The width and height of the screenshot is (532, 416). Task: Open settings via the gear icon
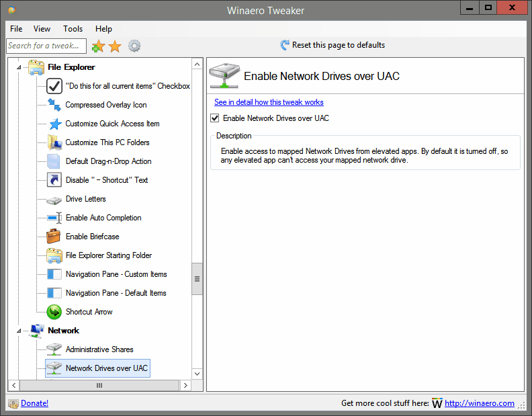click(134, 46)
